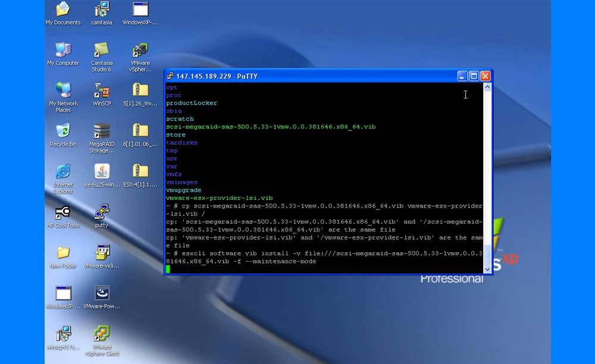The image size is (595, 364).
Task: Close the PuTTY session window
Action: [x=486, y=76]
